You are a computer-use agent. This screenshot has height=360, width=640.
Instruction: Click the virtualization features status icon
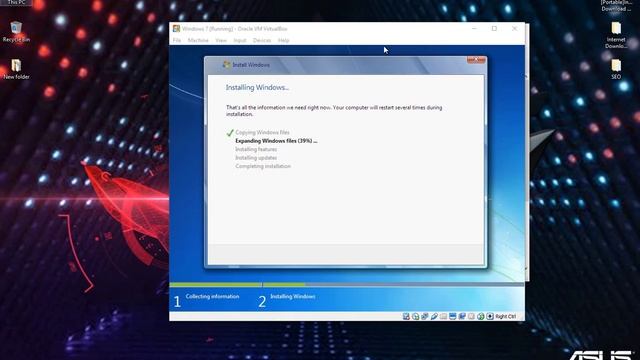471,316
